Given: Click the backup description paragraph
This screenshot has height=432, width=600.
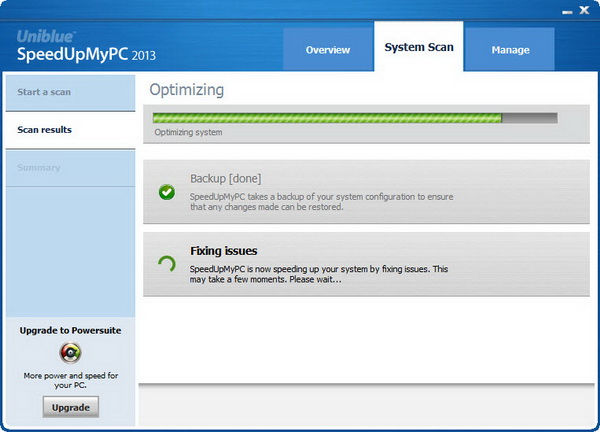Looking at the screenshot, I should (321, 202).
